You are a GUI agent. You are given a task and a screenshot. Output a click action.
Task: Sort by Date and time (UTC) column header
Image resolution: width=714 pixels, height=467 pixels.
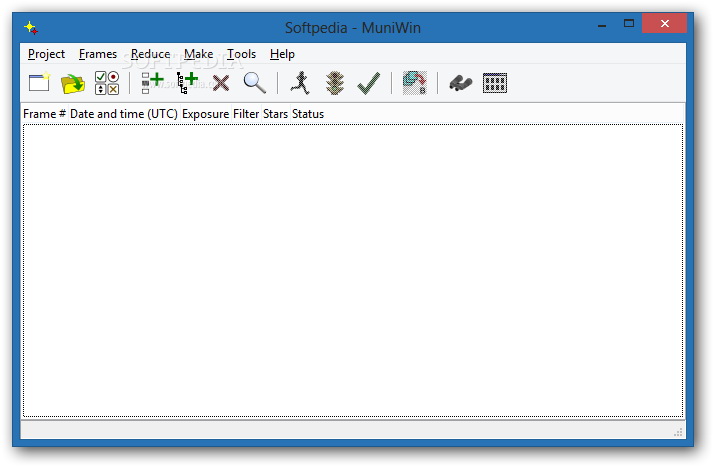coord(124,114)
